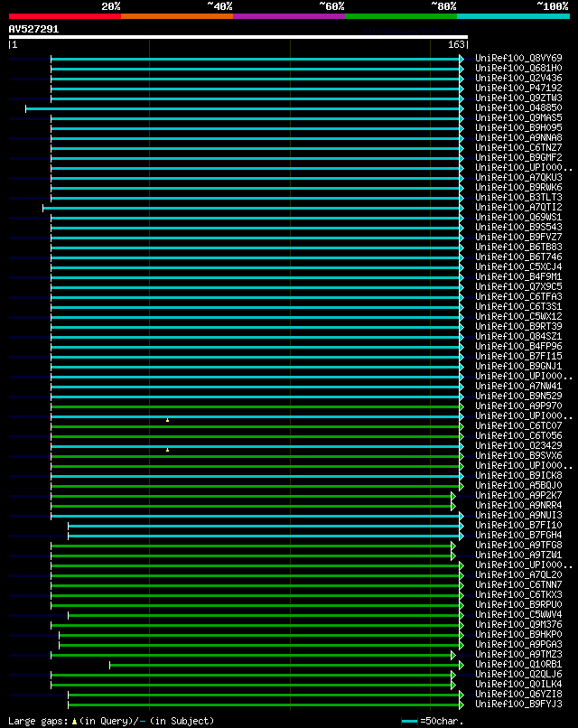Open hit UniRef100_A7QKU3
The width and height of the screenshot is (578, 728).
click(x=518, y=177)
